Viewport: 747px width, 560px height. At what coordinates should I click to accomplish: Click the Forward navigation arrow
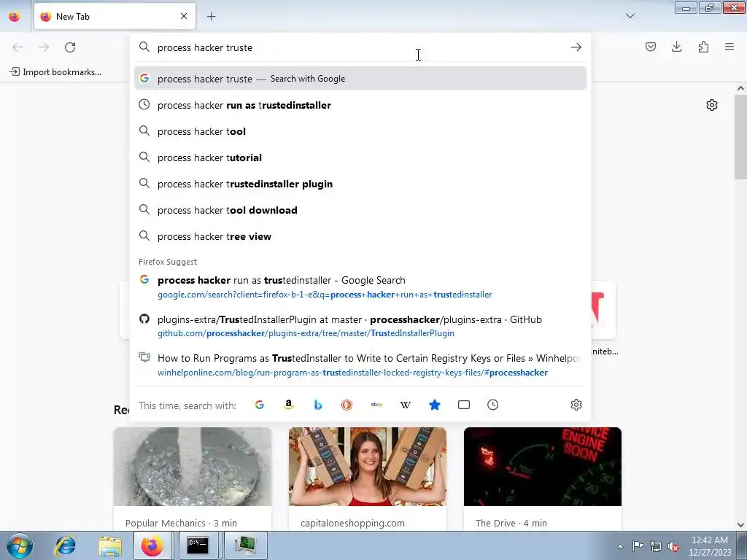[44, 47]
